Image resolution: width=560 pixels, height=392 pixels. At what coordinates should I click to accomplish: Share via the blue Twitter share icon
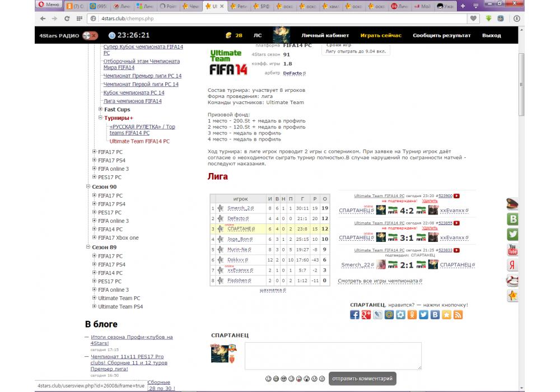click(x=423, y=315)
